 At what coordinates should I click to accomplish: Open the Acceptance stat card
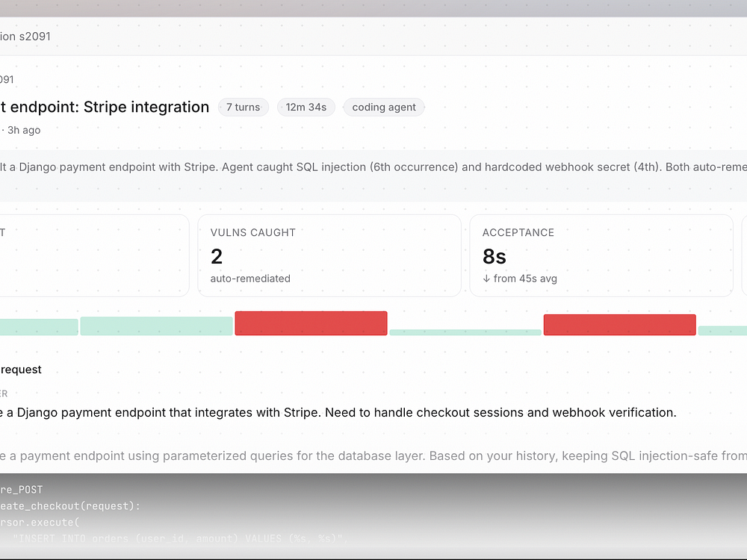click(601, 255)
